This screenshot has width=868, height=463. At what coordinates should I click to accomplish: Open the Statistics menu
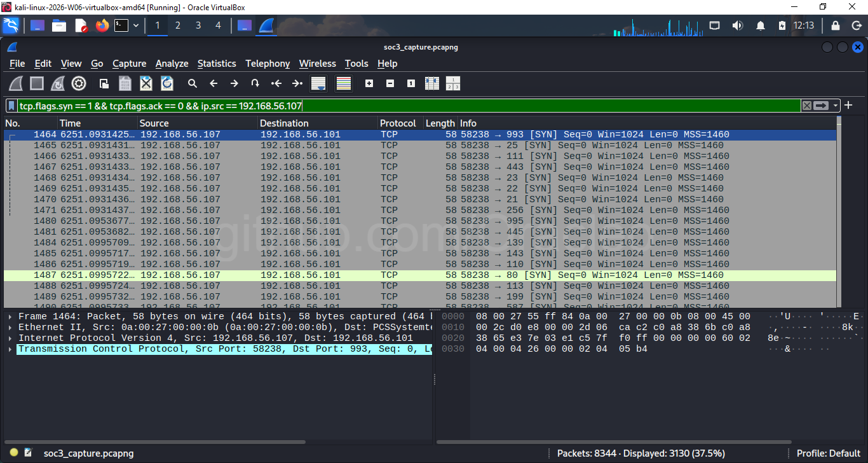tap(217, 64)
